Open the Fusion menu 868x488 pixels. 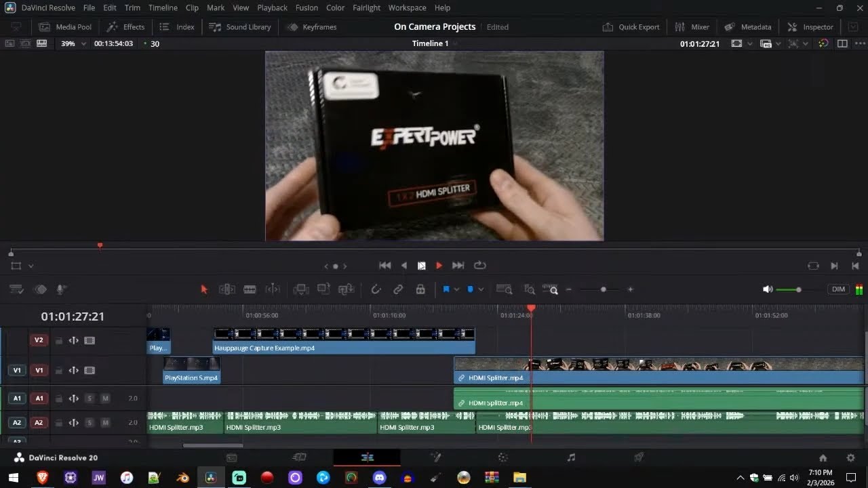307,7
